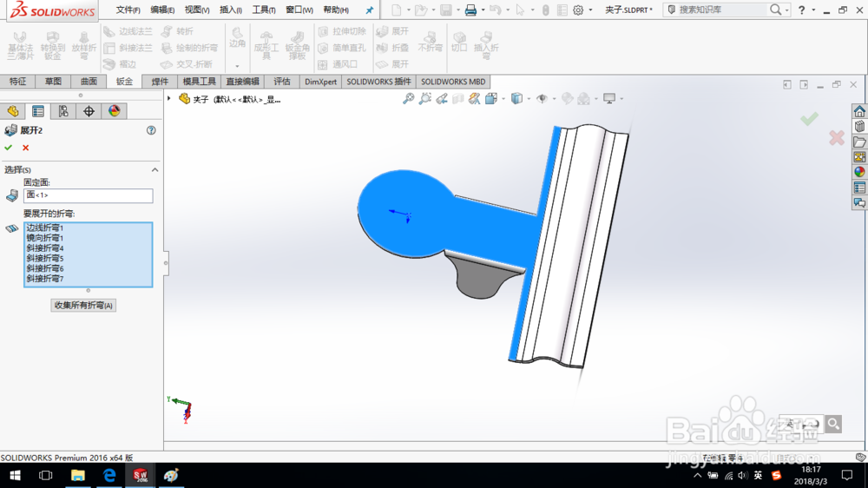Open the FeatureManager design tree tab
This screenshot has height=488, width=868.
click(x=13, y=111)
